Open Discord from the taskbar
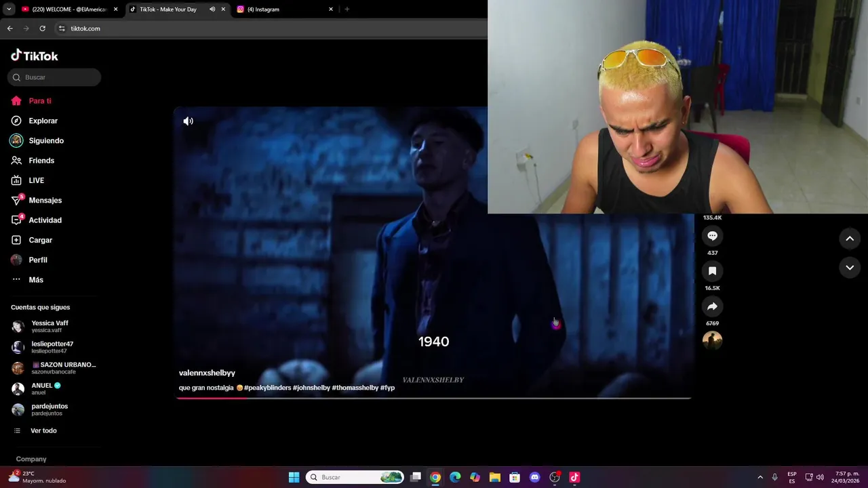The width and height of the screenshot is (868, 488). (534, 477)
